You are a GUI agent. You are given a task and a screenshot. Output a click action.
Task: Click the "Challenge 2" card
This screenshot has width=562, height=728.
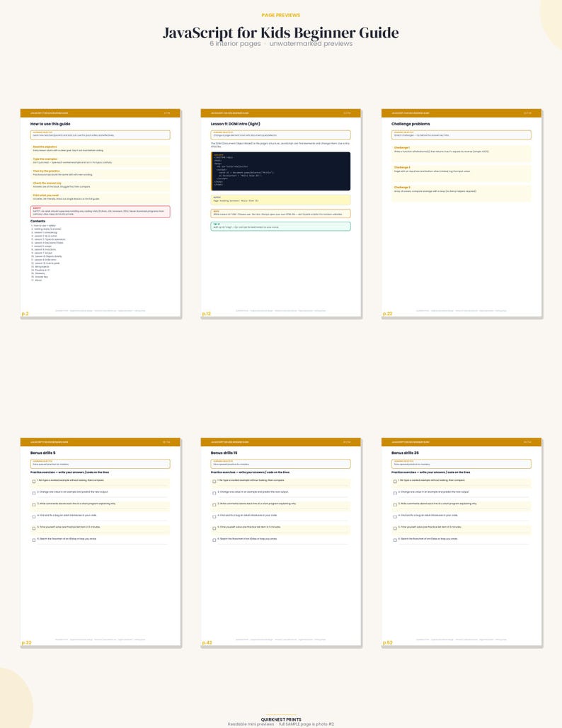461,174
